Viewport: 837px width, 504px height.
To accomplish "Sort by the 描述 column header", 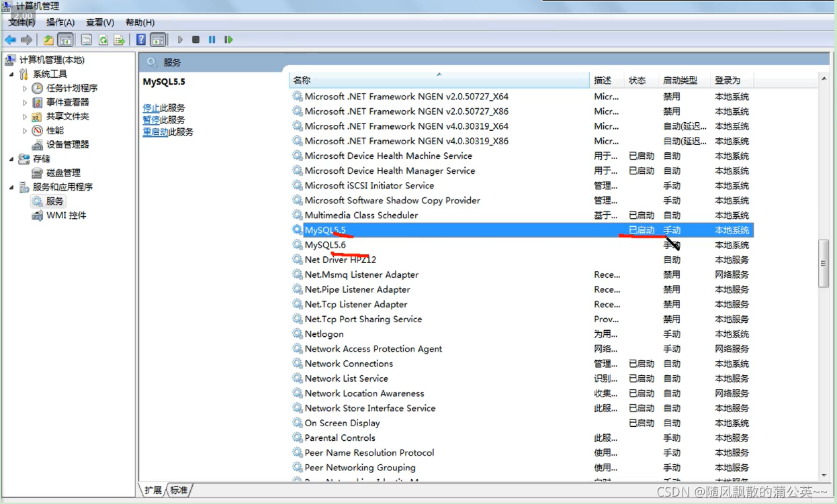I will [x=607, y=80].
